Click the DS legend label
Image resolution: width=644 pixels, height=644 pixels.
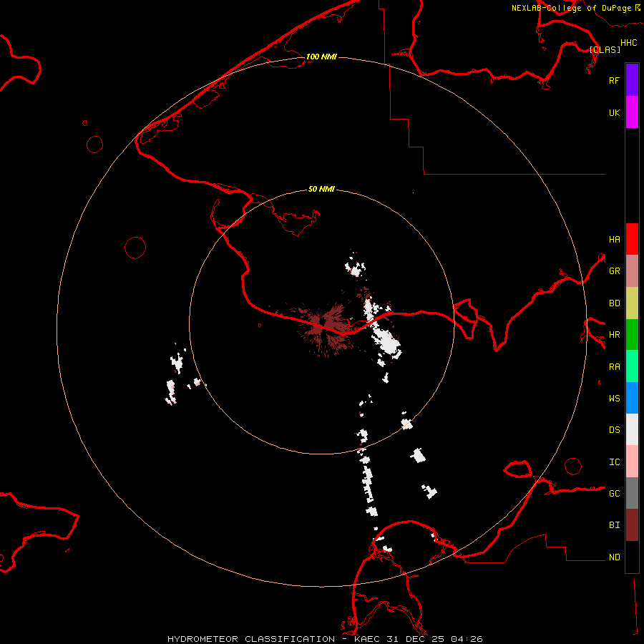[614, 430]
